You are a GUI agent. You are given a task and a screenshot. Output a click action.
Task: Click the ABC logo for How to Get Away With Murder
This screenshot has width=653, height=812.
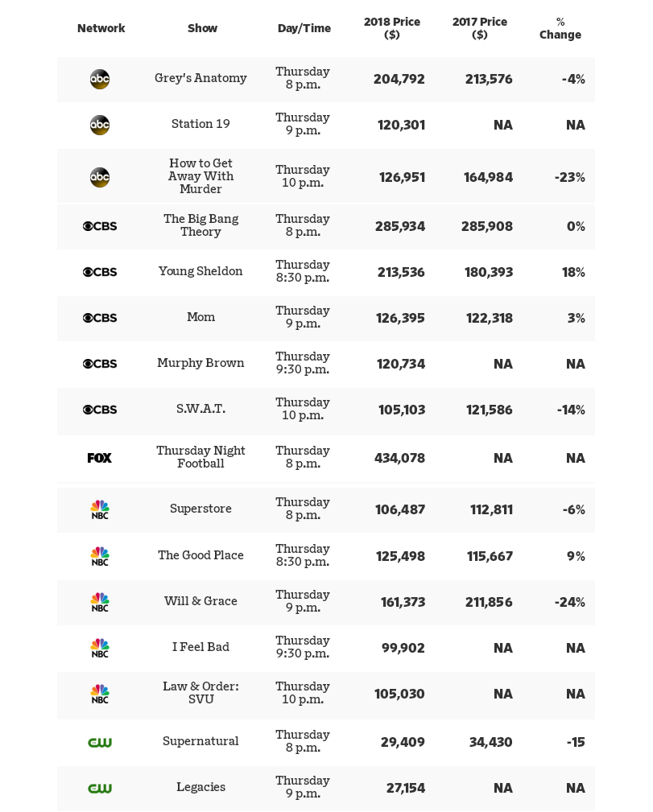[x=100, y=177]
